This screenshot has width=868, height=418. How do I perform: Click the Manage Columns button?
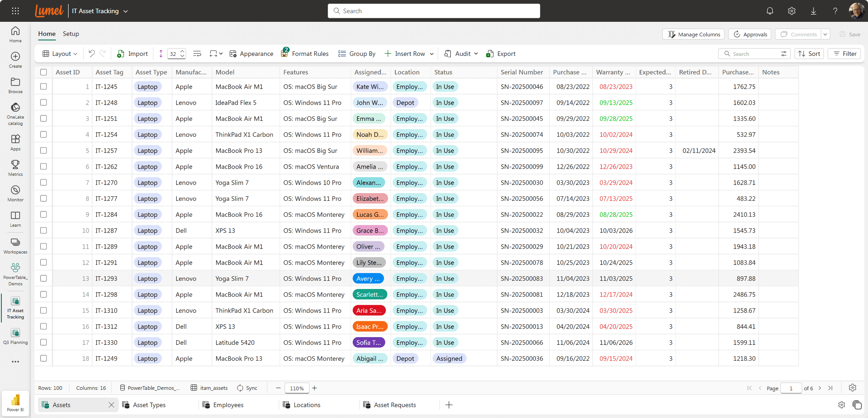click(x=694, y=35)
